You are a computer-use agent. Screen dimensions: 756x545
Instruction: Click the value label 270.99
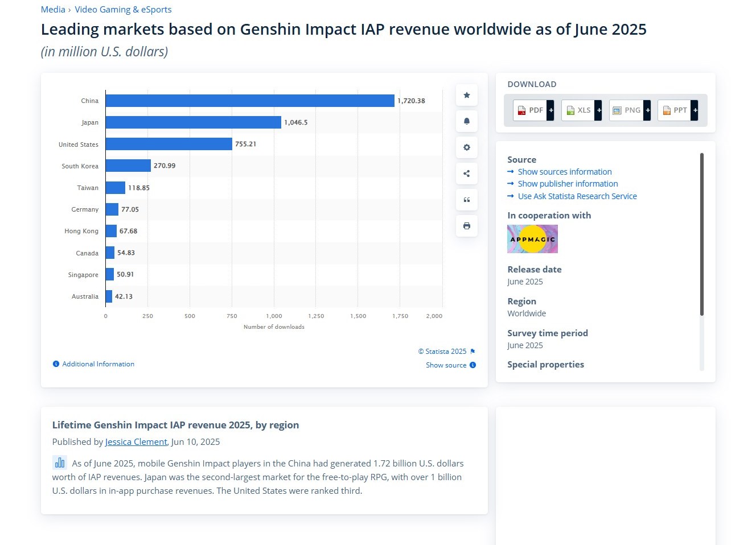pos(165,166)
